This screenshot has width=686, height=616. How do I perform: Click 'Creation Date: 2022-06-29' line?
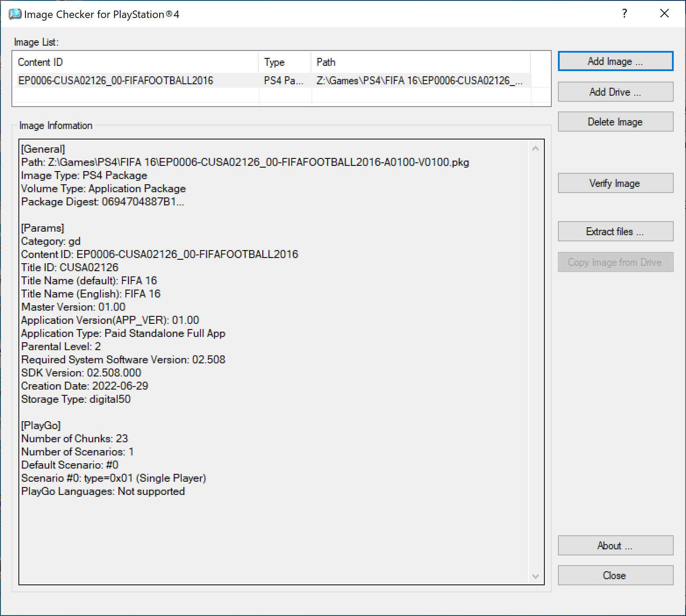click(85, 386)
